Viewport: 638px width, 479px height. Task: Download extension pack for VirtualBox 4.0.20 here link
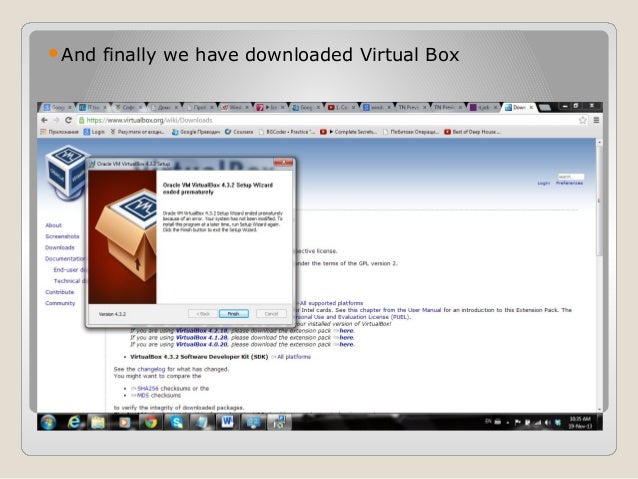(346, 344)
